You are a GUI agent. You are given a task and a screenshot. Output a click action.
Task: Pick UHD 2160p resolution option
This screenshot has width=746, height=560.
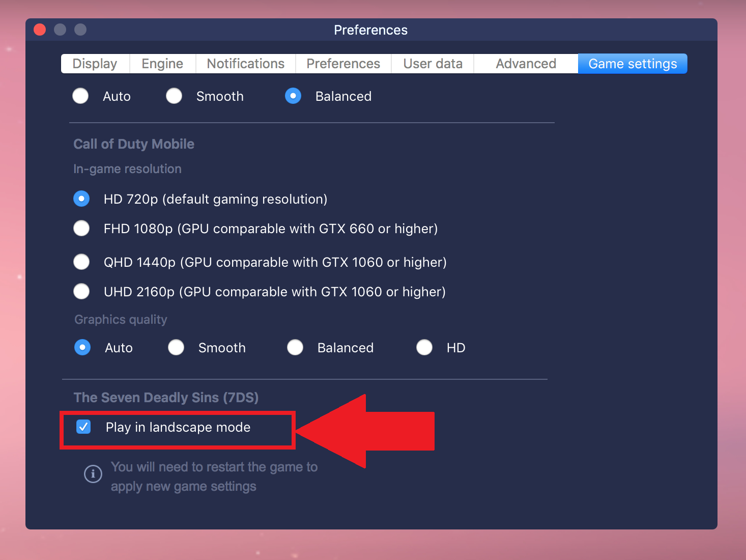(81, 291)
